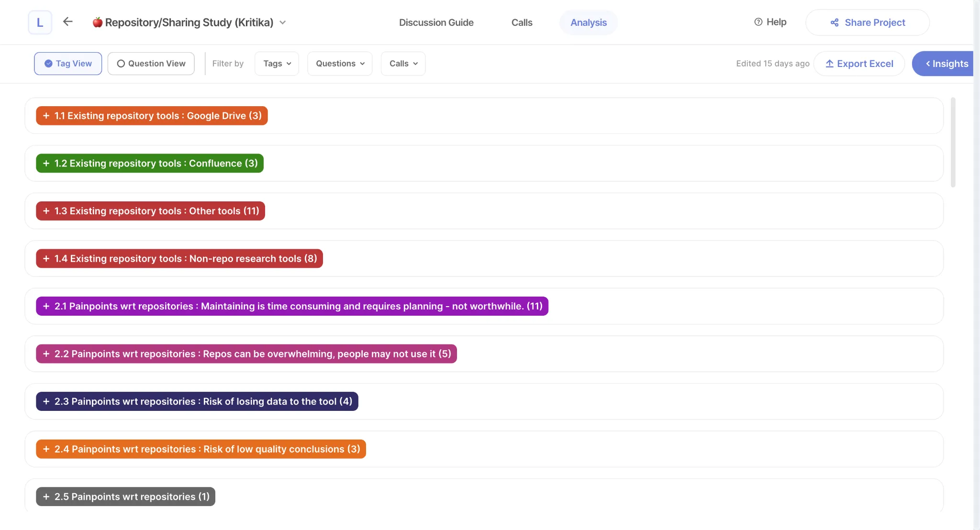Expand 1.1 Existing repository tools : Google Drive

152,116
